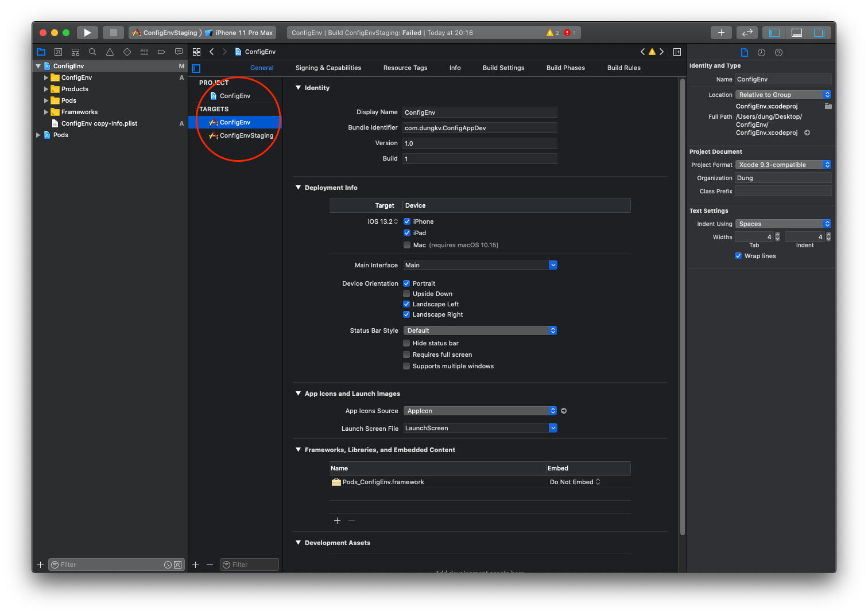
Task: Open the AppIcon asset arrow
Action: (x=564, y=411)
